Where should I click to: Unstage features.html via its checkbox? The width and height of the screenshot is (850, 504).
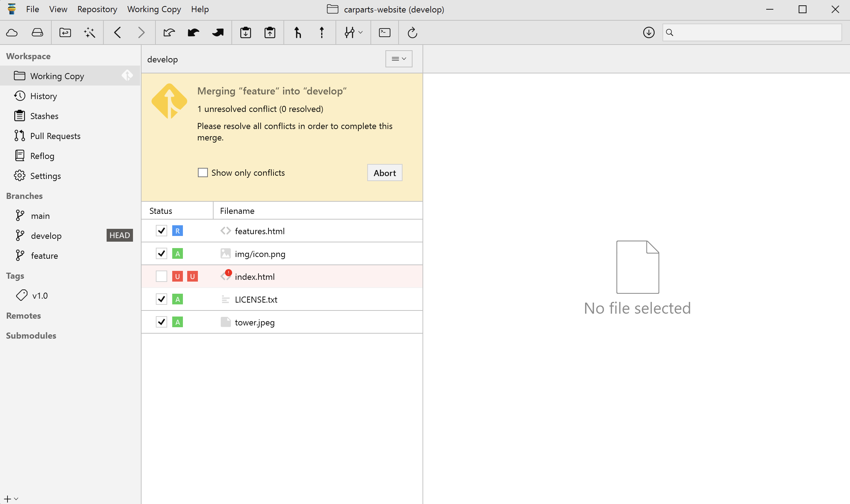click(x=162, y=231)
